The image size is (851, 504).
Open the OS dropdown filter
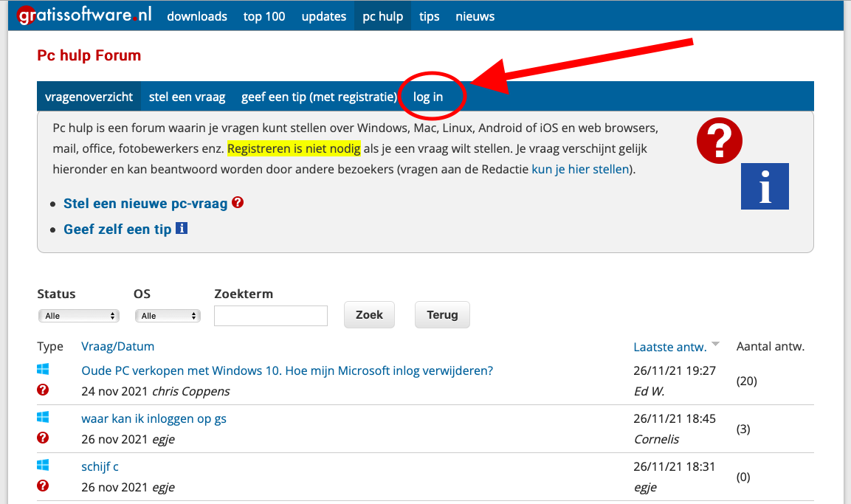(168, 316)
